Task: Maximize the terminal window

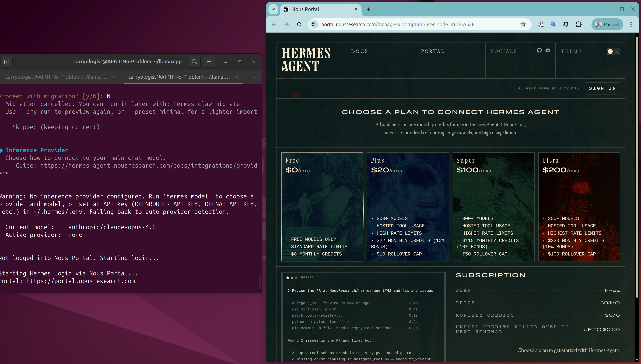Action: tap(240, 61)
